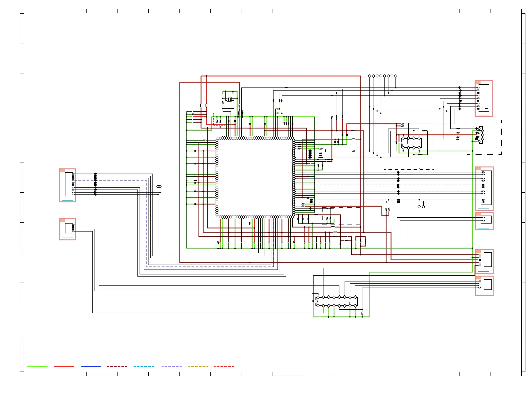Image resolution: width=532 pixels, height=395 pixels.
Task: Click the crystal oscillator above the main IC
Action: 229,99
